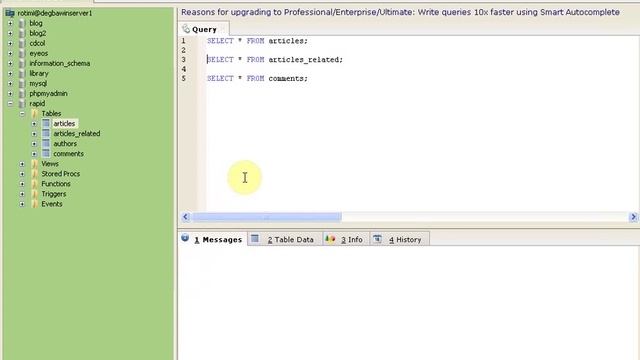Expand the articles_related table node
640x360 pixels.
34,133
